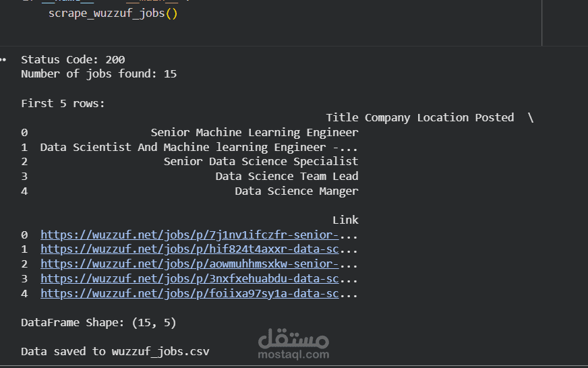
Task: Open the foiixa97sy1a-data-sc job link
Action: tap(189, 293)
